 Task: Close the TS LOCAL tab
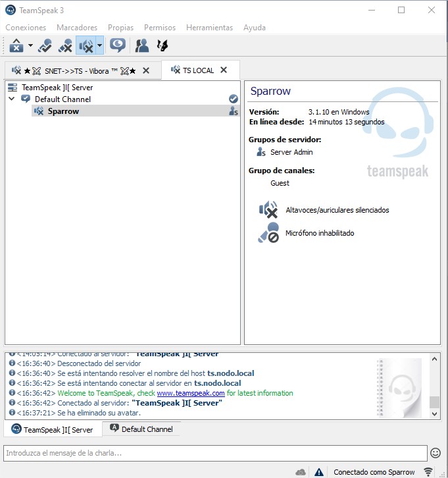point(224,70)
